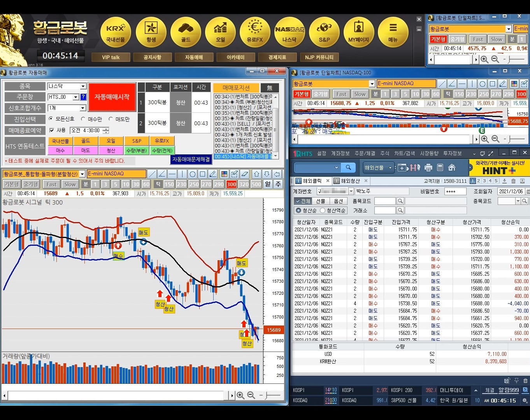This screenshot has width=530, height=420.
Task: Select eraser tool in bottom chart toolbar
Action: (244, 174)
